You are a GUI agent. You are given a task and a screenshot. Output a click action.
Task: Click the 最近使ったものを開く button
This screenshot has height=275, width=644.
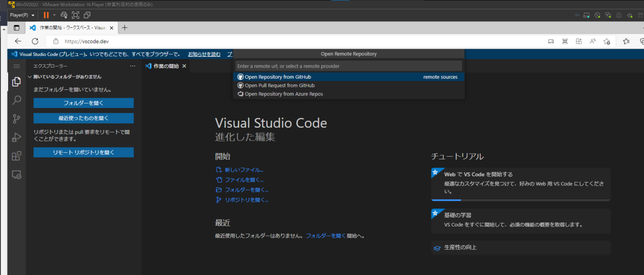[83, 118]
